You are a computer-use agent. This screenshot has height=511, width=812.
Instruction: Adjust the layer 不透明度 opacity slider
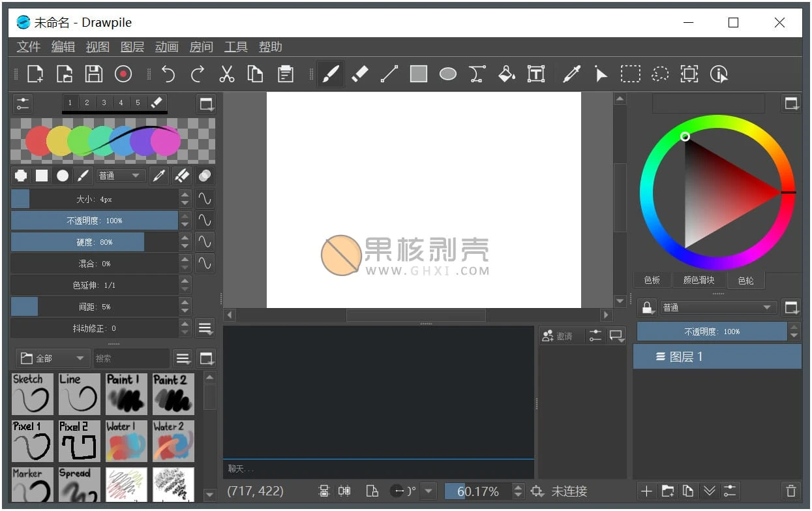pos(712,332)
